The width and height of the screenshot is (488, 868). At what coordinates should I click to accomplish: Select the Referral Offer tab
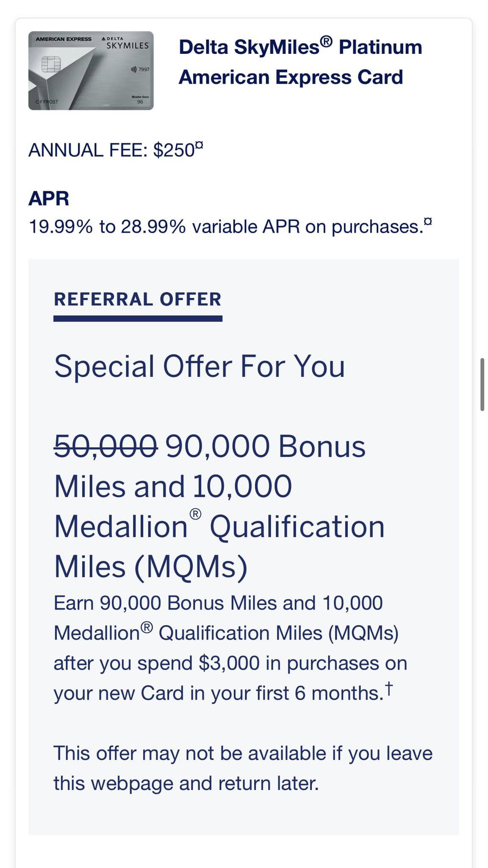[138, 300]
